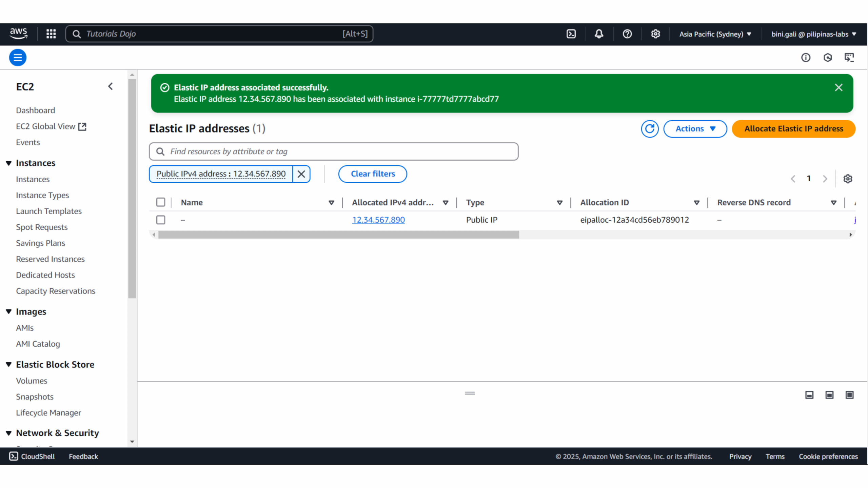Open the AWS services grid menu
The image size is (868, 488).
(51, 34)
